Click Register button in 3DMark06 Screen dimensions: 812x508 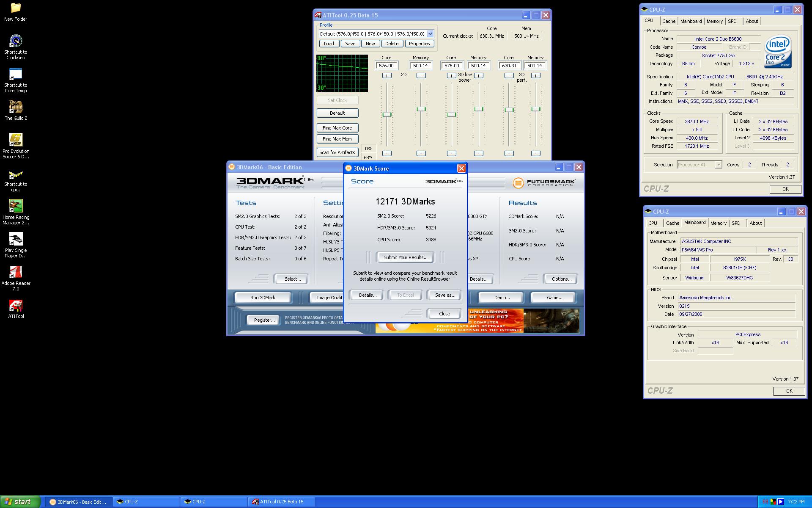click(264, 320)
